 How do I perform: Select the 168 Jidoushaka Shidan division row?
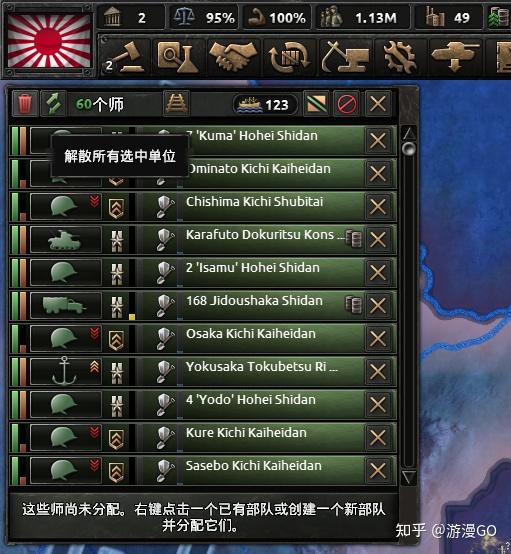tap(202, 305)
